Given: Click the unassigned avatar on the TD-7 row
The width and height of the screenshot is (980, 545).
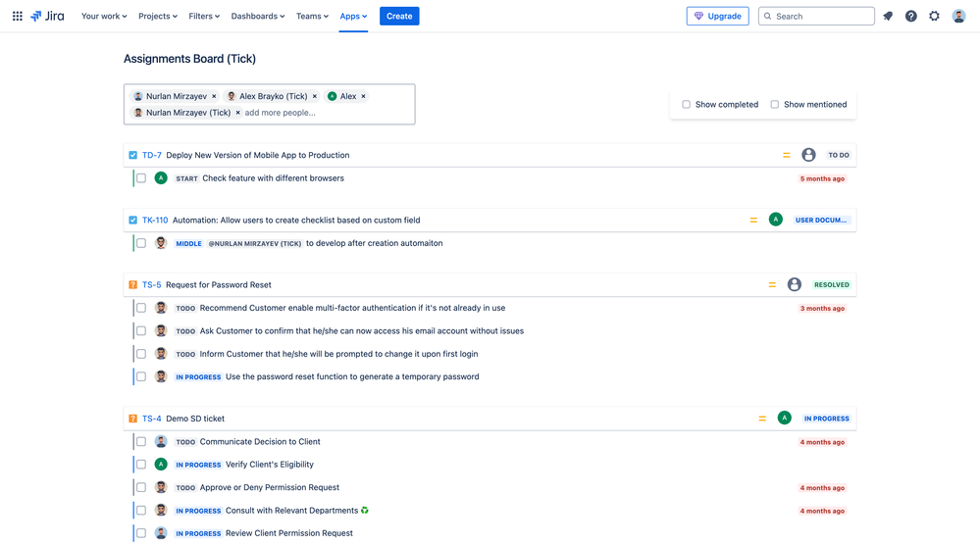Looking at the screenshot, I should click(808, 155).
